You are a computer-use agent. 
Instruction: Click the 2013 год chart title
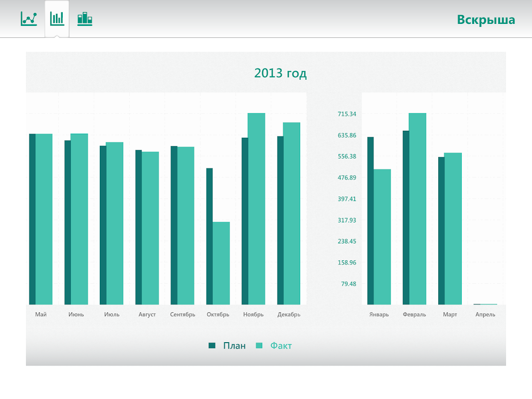[280, 73]
